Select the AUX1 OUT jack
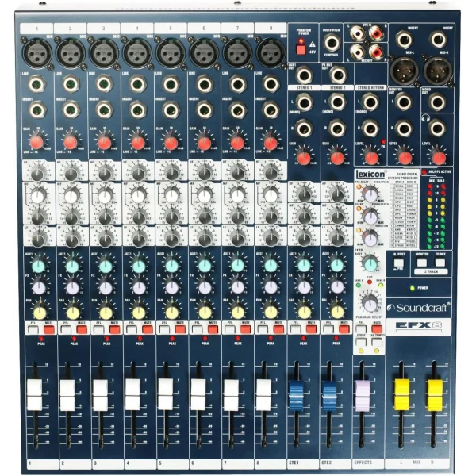 (304, 75)
